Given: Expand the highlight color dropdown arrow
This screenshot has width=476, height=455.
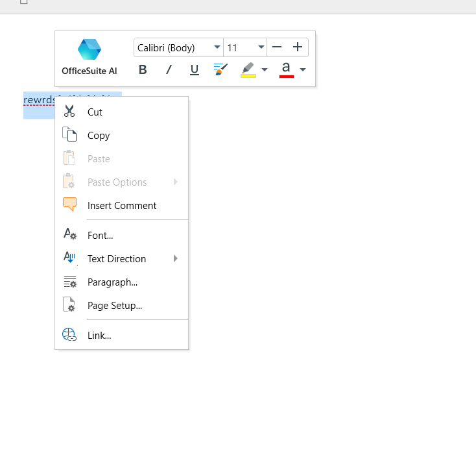Looking at the screenshot, I should pos(265,69).
